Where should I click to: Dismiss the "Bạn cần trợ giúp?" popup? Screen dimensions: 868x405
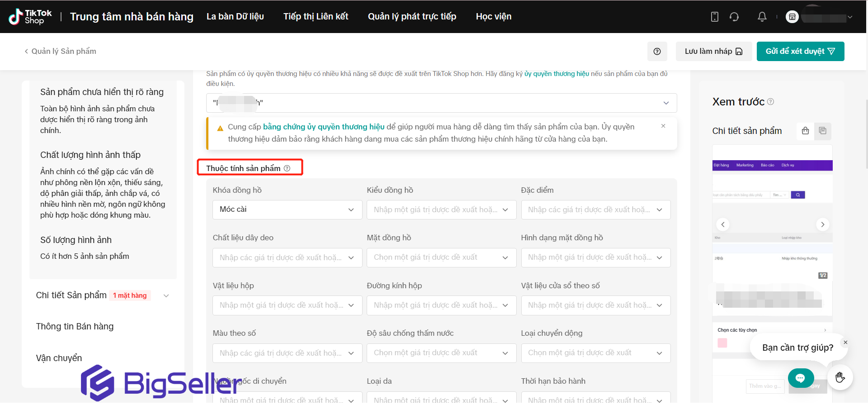point(845,343)
